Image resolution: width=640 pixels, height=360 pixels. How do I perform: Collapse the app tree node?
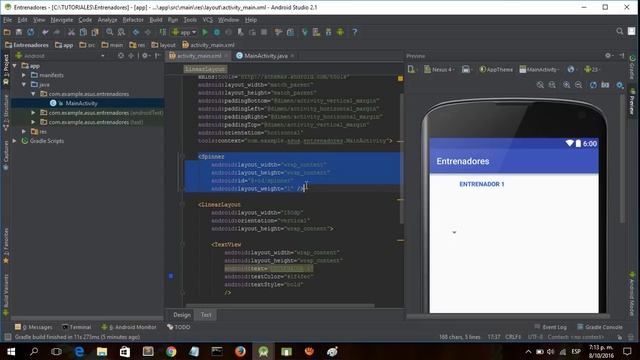point(15,66)
